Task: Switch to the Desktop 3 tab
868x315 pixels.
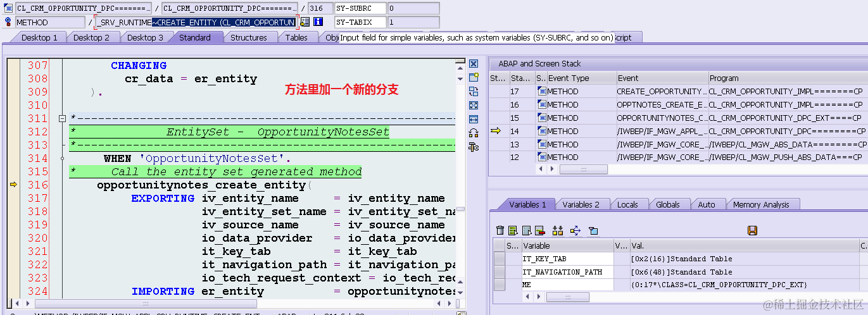Action: tap(145, 37)
